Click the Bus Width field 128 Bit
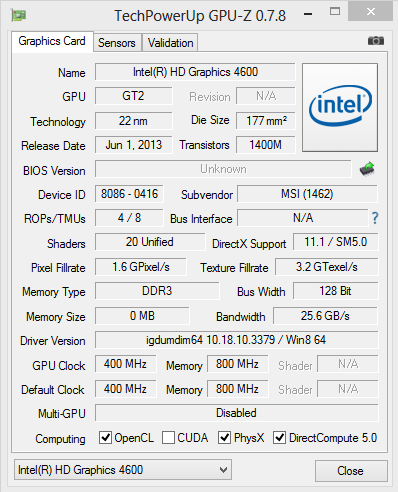This screenshot has width=398, height=492. (336, 291)
